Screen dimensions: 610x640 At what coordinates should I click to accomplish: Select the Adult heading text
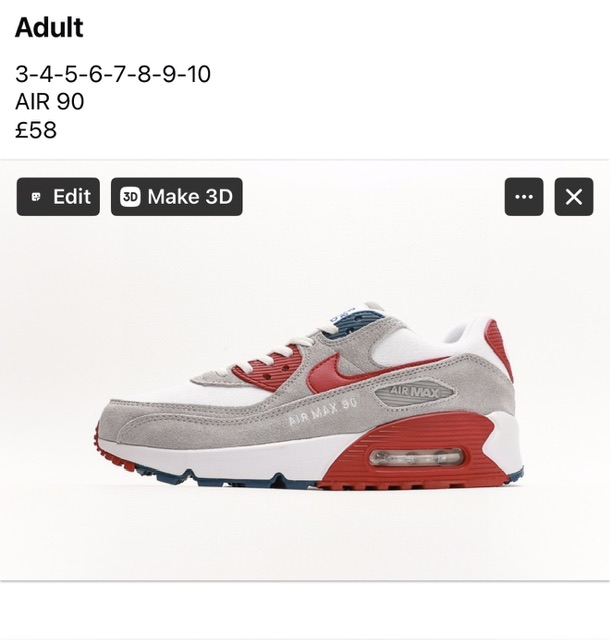click(x=49, y=28)
